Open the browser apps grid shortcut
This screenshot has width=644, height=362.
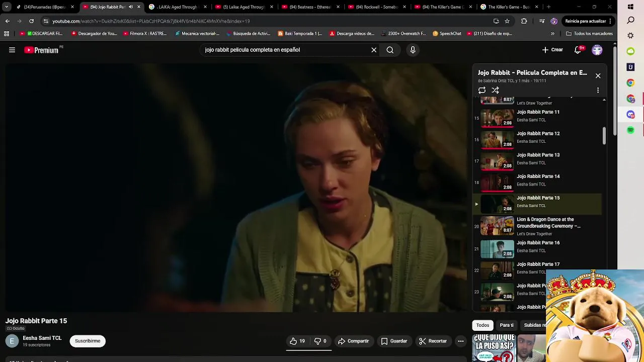click(x=7, y=34)
